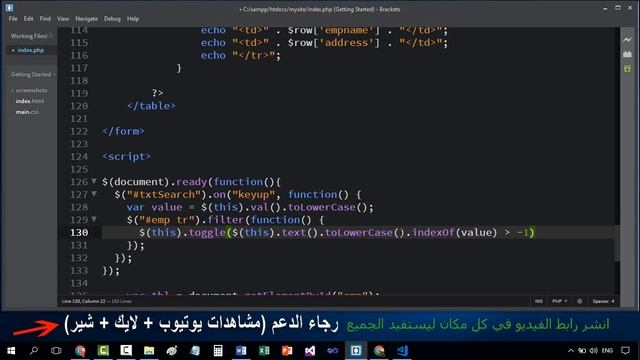Image resolution: width=640 pixels, height=360 pixels.
Task: Click the Spaces indentation setting
Action: [603, 301]
